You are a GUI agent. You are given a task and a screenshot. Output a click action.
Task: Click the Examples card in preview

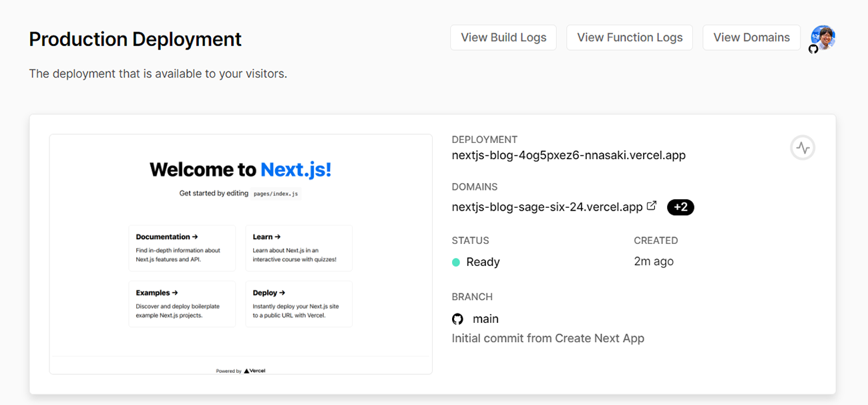coord(182,304)
